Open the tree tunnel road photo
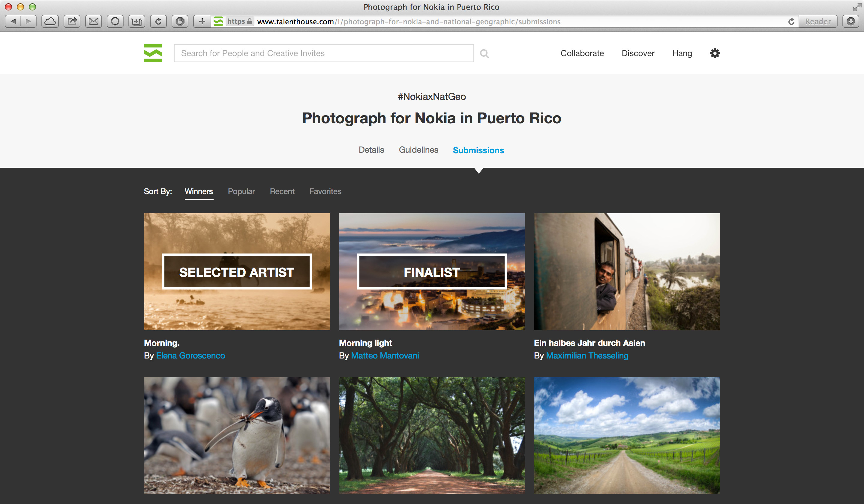This screenshot has width=864, height=504. click(432, 435)
